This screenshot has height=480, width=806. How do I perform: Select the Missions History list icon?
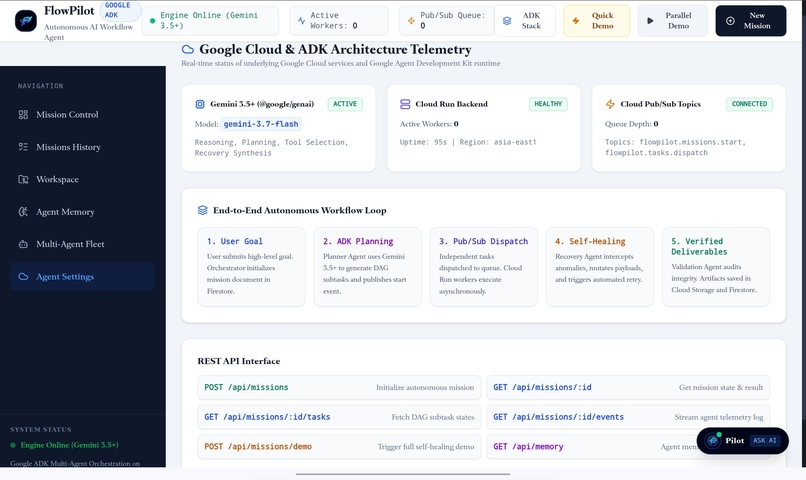coord(23,147)
